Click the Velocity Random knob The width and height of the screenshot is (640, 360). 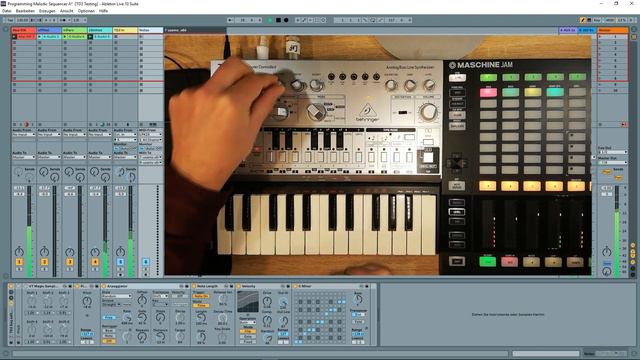pos(267,338)
